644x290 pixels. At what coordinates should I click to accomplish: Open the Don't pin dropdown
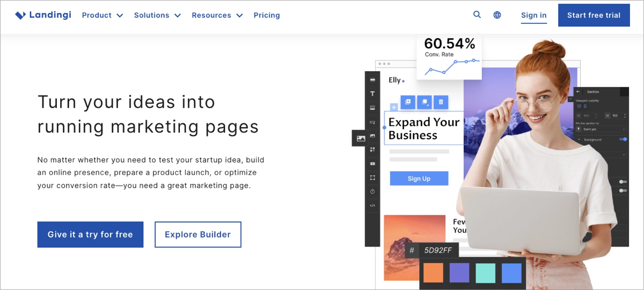[x=601, y=129]
